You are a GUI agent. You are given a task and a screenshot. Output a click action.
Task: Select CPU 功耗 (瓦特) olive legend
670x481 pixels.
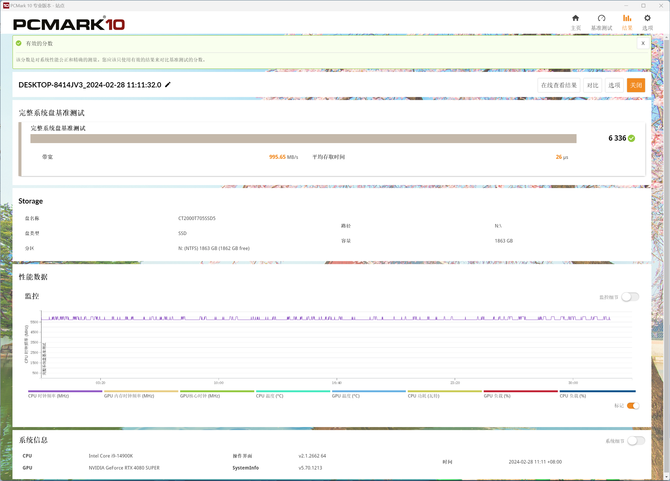tap(444, 394)
